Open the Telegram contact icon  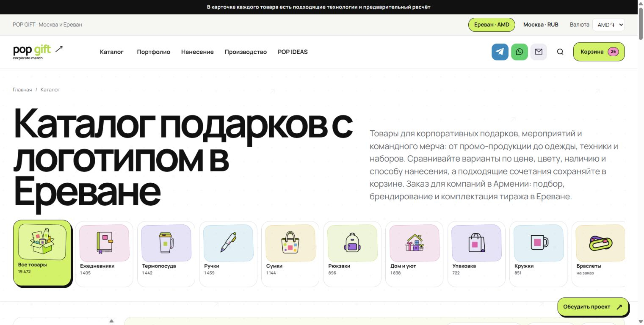500,52
